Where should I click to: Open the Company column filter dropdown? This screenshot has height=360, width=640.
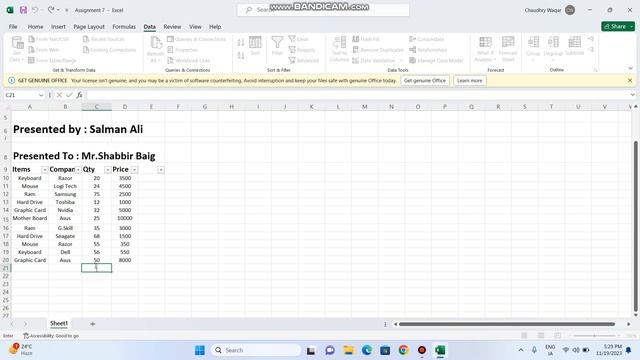pyautogui.click(x=78, y=170)
